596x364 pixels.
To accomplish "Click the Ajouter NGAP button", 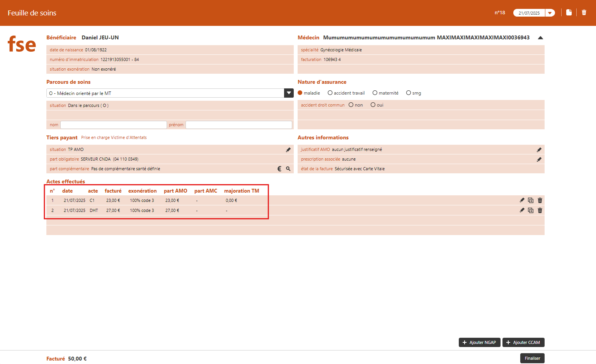I will (479, 342).
